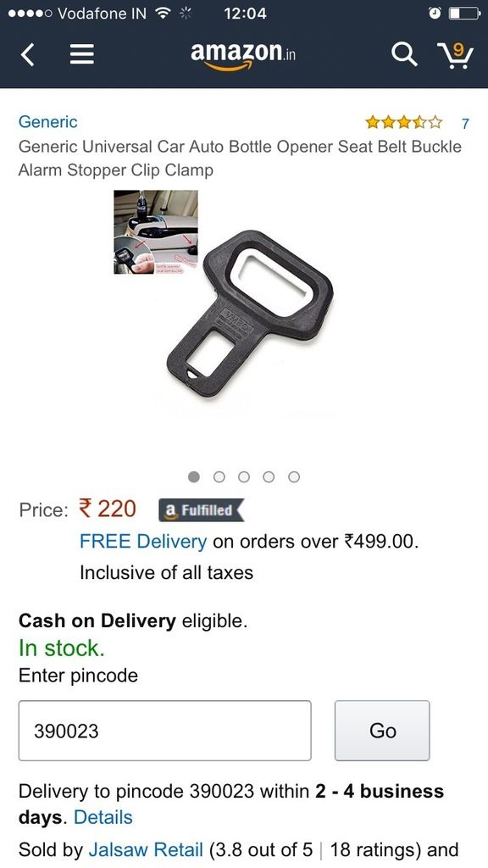Open the hamburger menu

click(x=81, y=55)
